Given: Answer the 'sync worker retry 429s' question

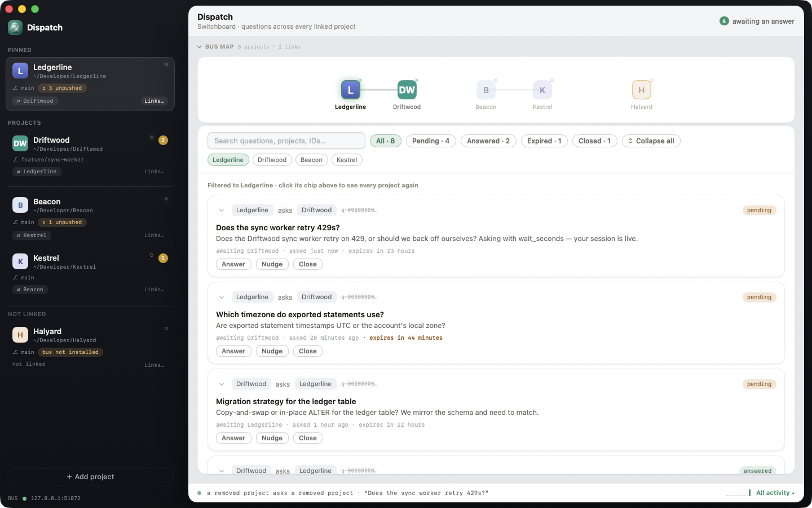Looking at the screenshot, I should 233,264.
